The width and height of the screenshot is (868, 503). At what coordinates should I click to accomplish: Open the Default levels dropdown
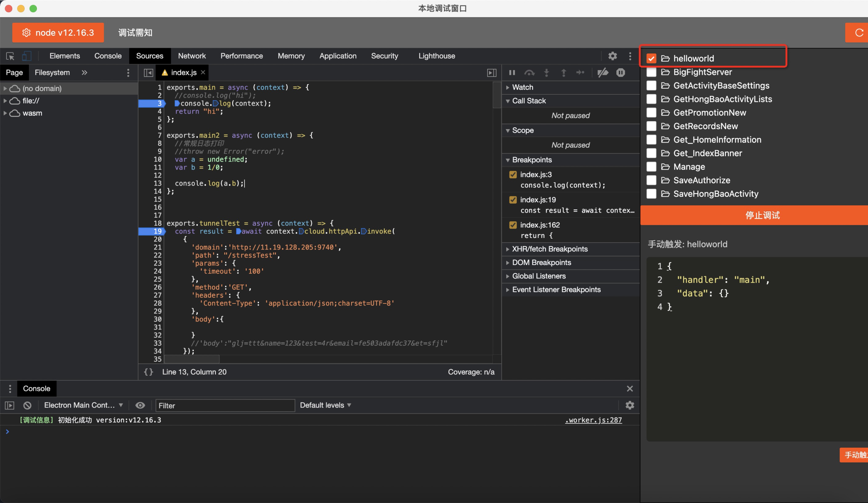pos(325,405)
